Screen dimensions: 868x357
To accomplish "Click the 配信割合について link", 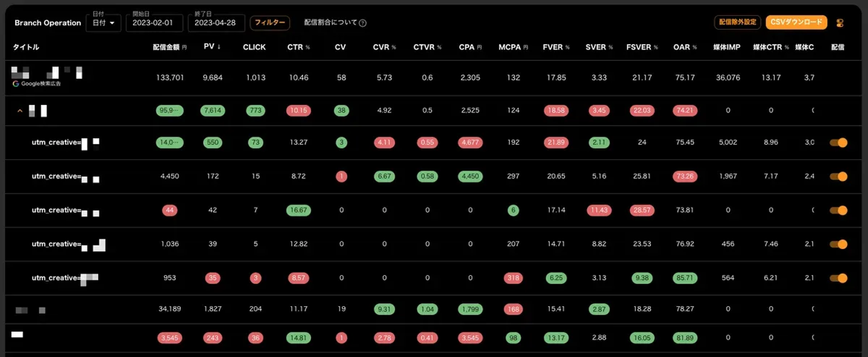I will click(331, 23).
